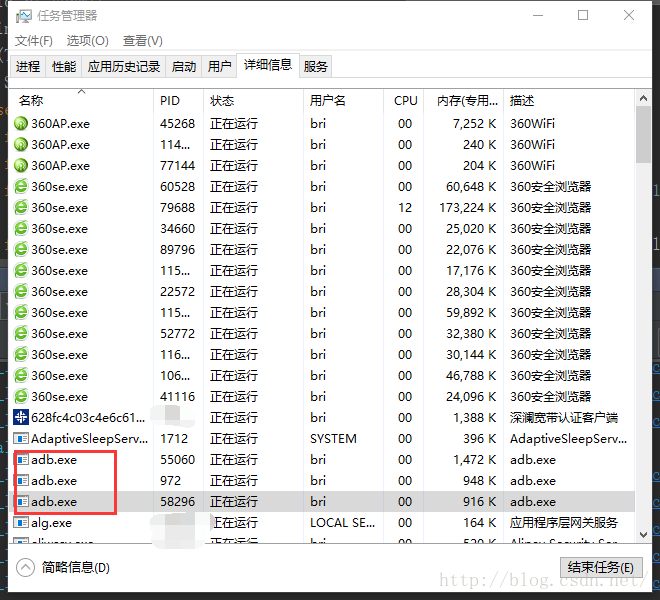This screenshot has width=660, height=600.
Task: Click the 360se.exe icon with PID 34660
Action: [x=21, y=229]
